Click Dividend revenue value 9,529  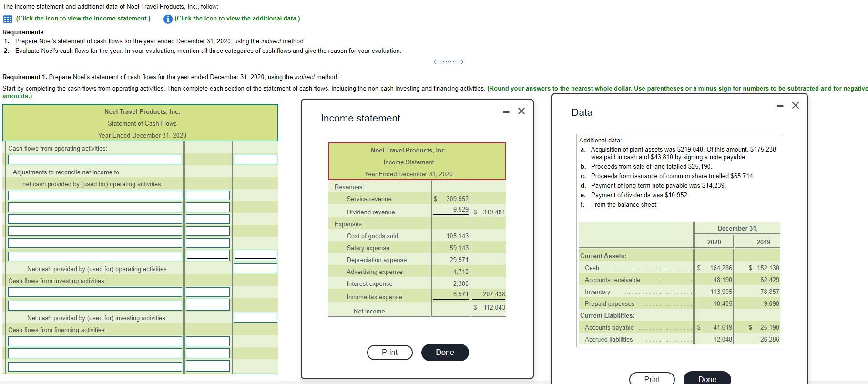point(460,209)
